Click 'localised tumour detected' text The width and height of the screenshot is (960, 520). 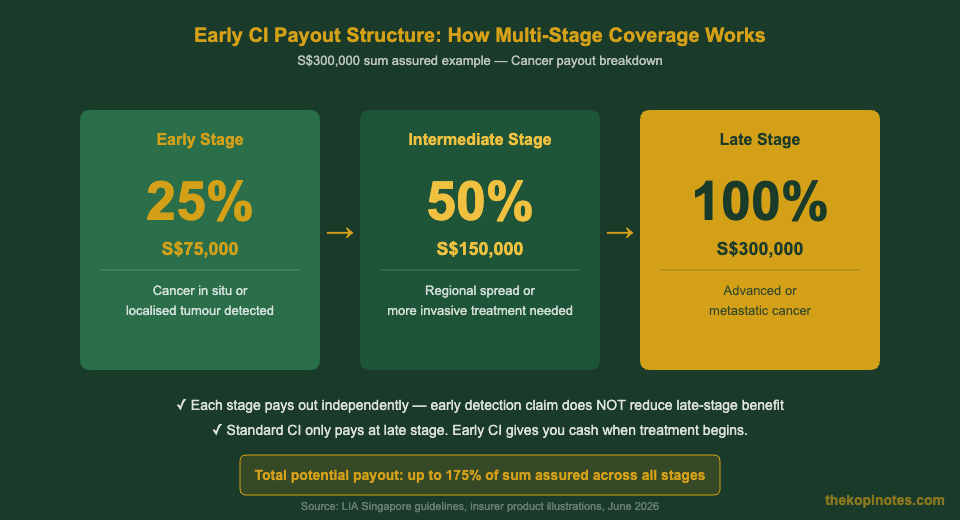coord(200,311)
